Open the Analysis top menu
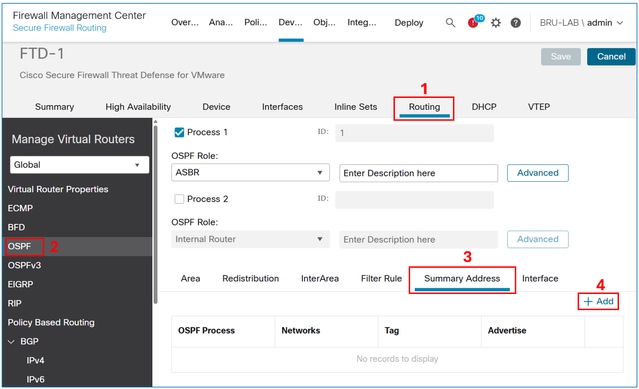The image size is (639, 389). click(220, 23)
